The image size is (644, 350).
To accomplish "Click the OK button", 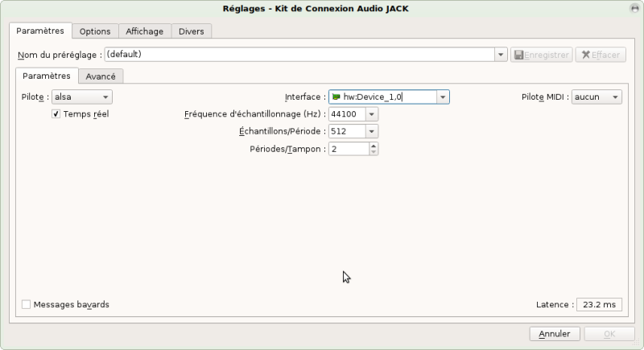I will (609, 334).
